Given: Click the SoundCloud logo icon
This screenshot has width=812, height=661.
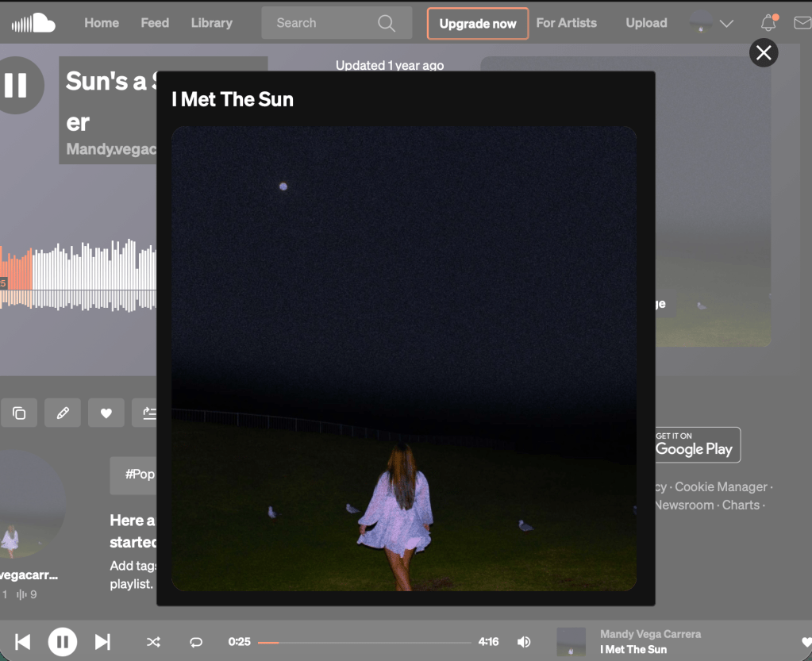Looking at the screenshot, I should [x=33, y=23].
